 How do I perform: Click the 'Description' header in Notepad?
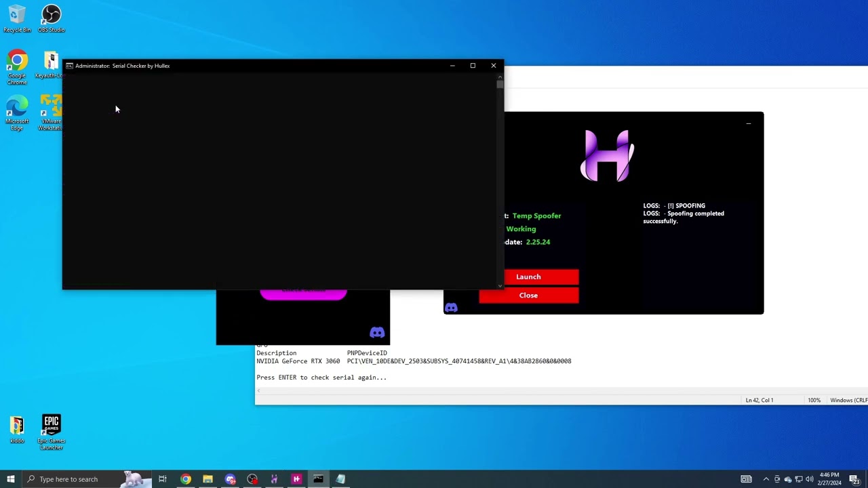276,353
